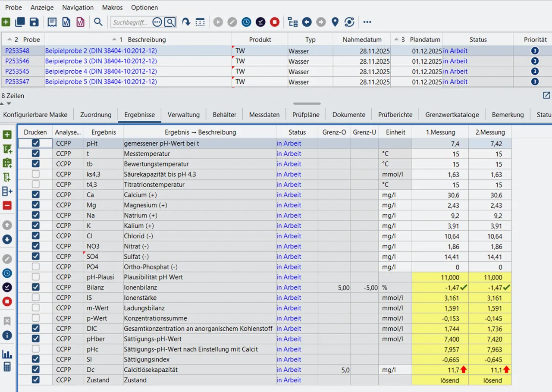Click the magnifier search icon beside the Word icons
552x392 pixels.
point(98,22)
